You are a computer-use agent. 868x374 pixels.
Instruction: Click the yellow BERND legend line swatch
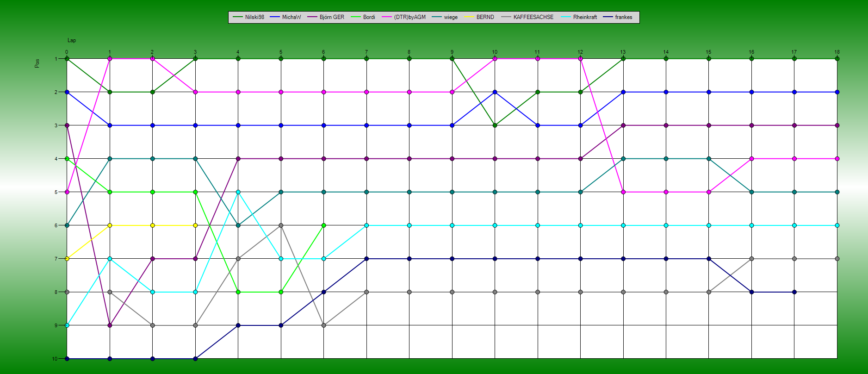coord(469,17)
